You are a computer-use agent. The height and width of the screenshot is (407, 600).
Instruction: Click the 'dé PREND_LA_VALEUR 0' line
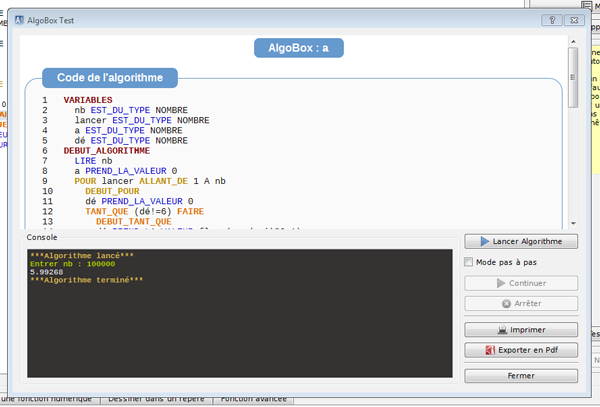[x=139, y=201]
